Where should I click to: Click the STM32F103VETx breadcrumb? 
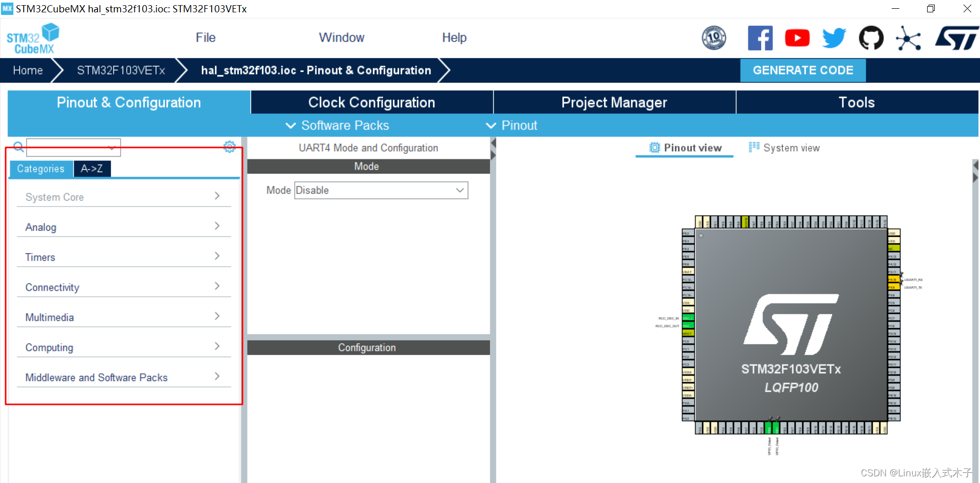pos(121,70)
